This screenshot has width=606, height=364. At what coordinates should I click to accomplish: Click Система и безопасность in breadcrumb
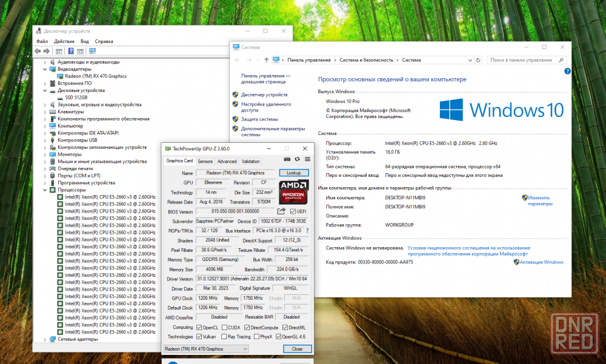click(366, 60)
